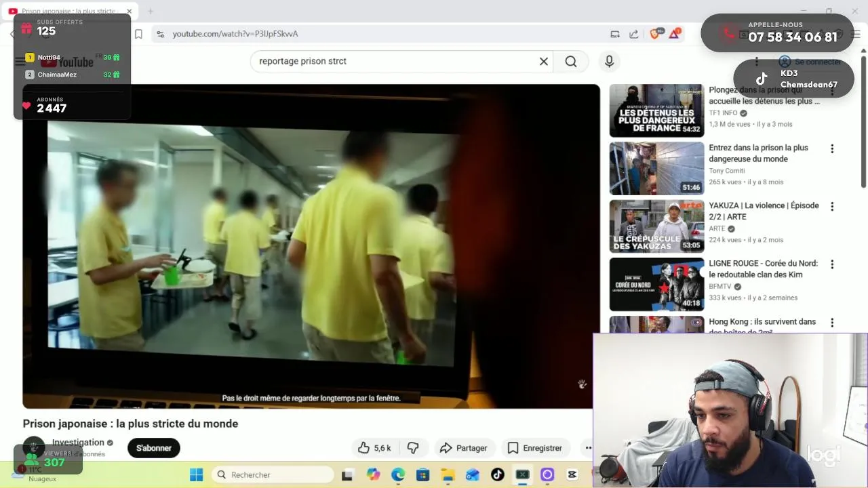Click the YouTube search magnifier button

571,61
